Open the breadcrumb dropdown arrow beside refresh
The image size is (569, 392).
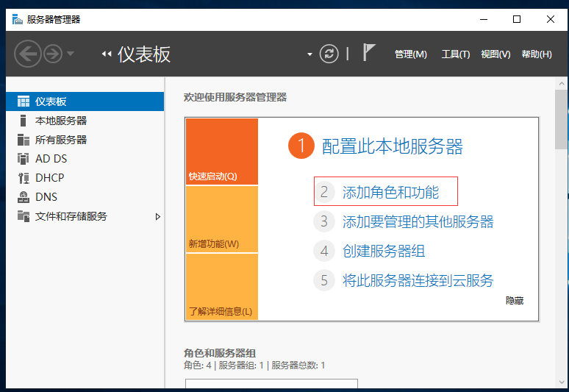(309, 54)
